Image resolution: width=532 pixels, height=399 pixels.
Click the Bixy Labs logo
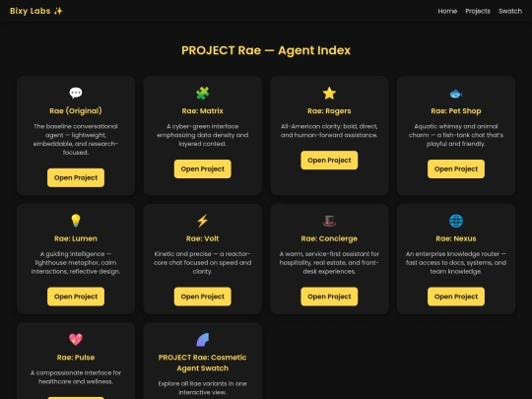click(x=36, y=11)
